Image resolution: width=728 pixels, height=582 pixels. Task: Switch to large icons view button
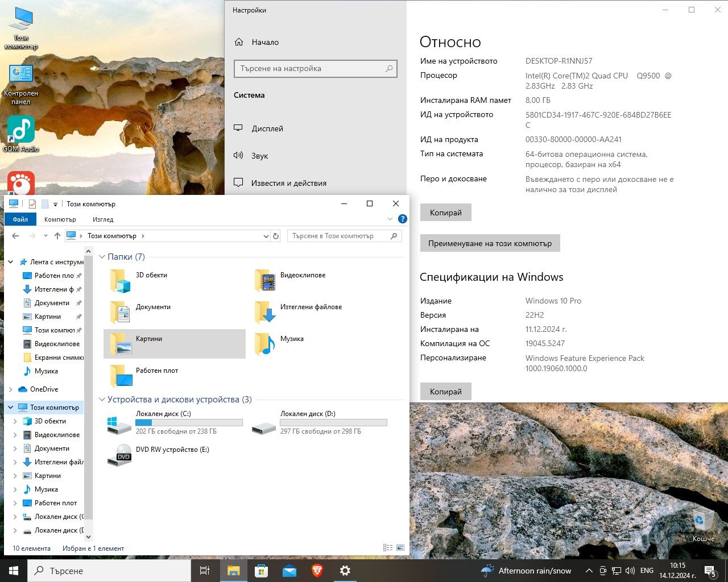400,548
